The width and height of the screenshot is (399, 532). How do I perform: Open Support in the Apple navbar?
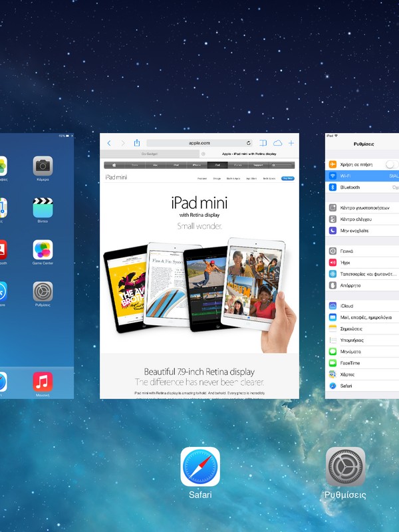pyautogui.click(x=258, y=165)
